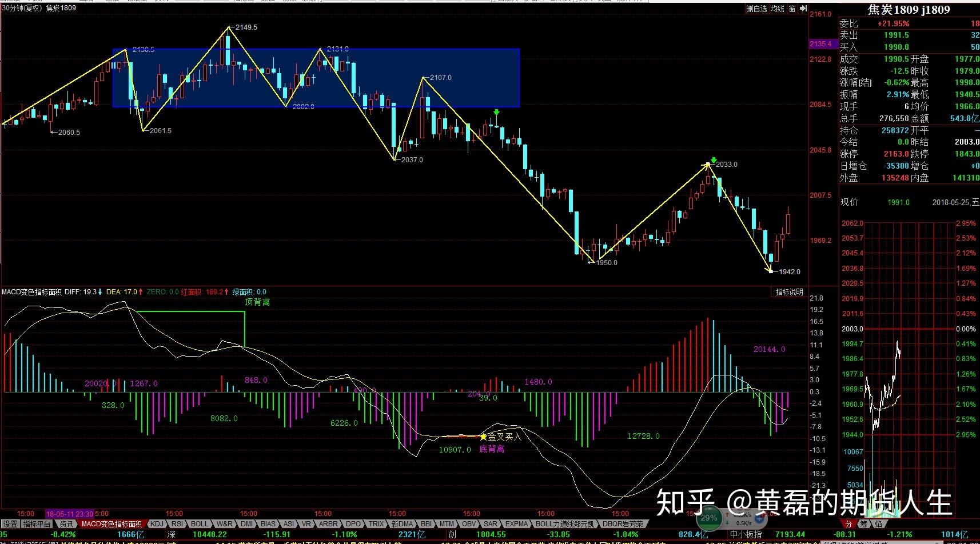Viewport: 980px width, 544px height.
Task: Click the 20144.0 area label in MACD panel
Action: [x=770, y=349]
